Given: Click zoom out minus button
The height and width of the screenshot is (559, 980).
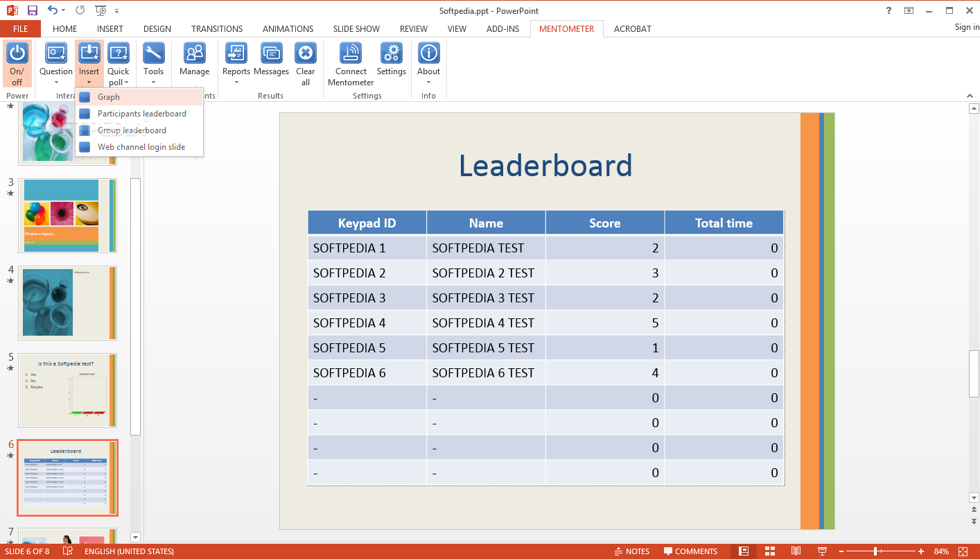Looking at the screenshot, I should 841,551.
